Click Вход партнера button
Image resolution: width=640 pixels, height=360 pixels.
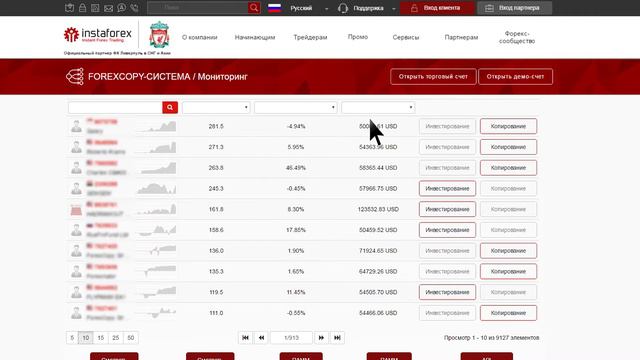pyautogui.click(x=514, y=8)
